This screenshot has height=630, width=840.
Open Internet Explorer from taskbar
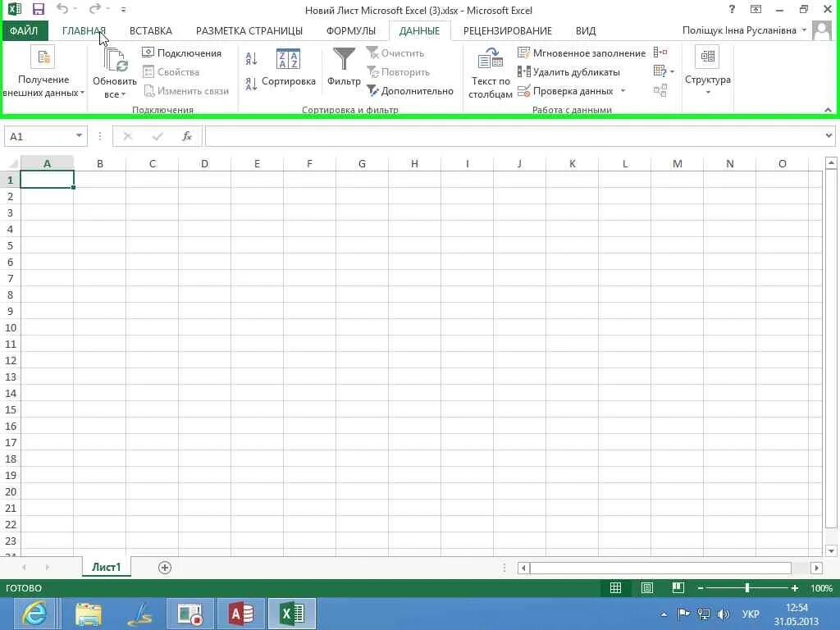tap(34, 614)
